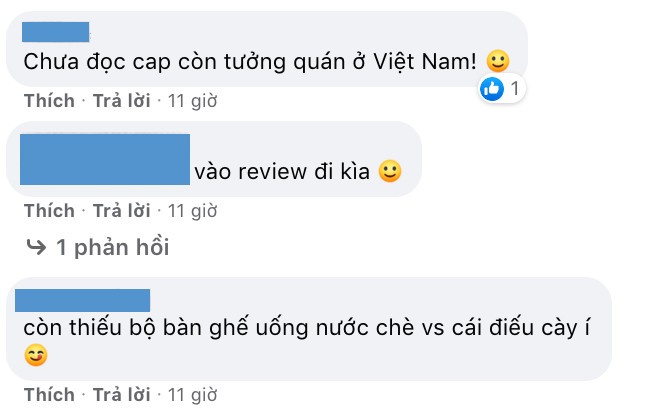Click the '11 giờ' timestamp of the first comment
The width and height of the screenshot is (658, 412).
[192, 101]
